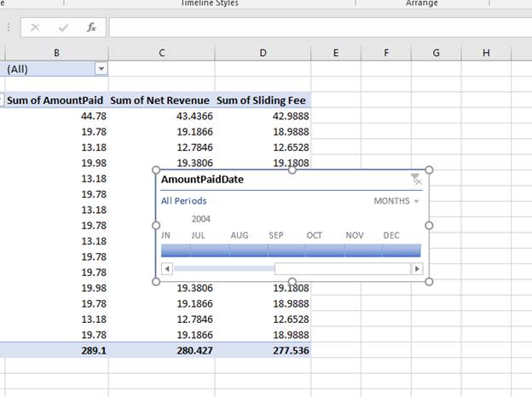This screenshot has height=397, width=532.
Task: Select column G header
Action: [x=436, y=53]
